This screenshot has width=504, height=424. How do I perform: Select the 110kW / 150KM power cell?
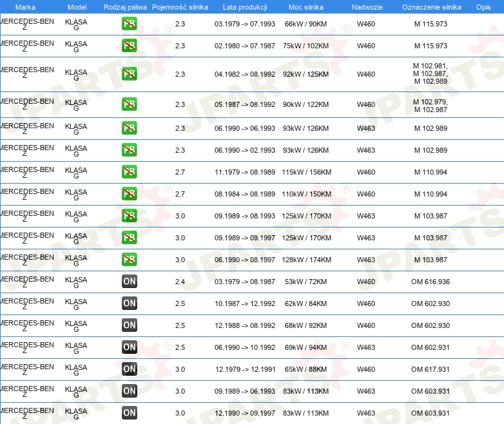306,194
